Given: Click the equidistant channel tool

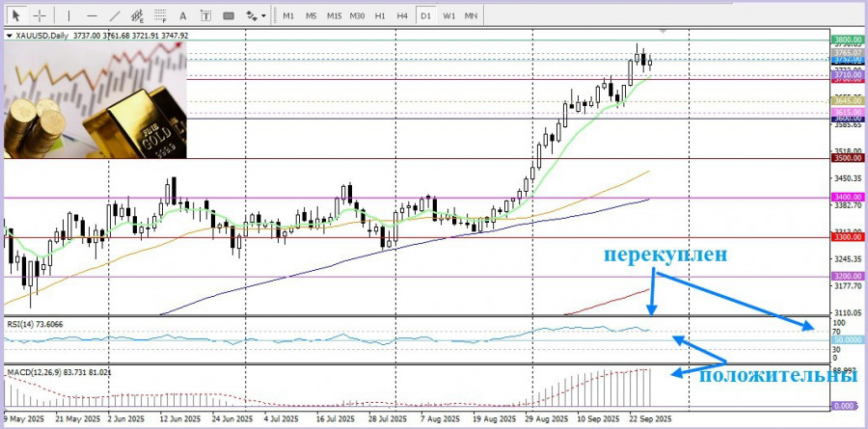Looking at the screenshot, I should [138, 15].
